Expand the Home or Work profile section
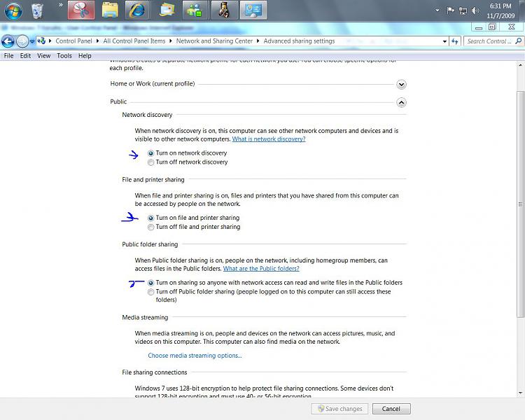This screenshot has width=525, height=420. coord(401,84)
